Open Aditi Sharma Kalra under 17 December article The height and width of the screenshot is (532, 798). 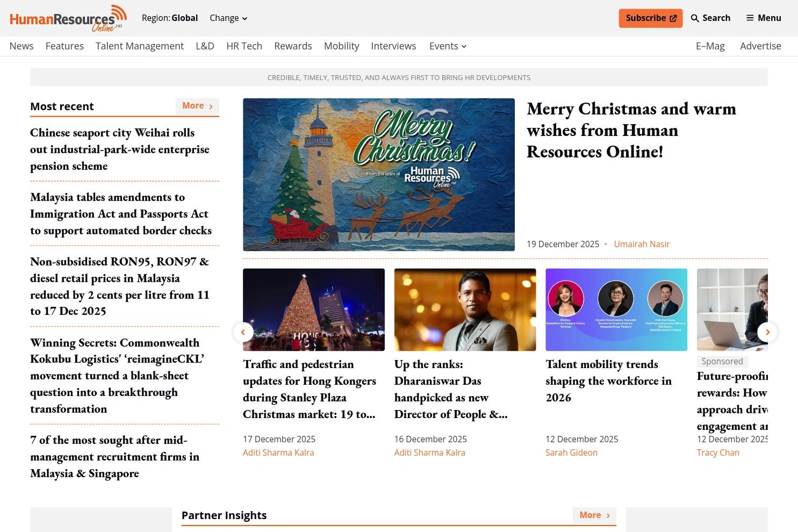coord(278,452)
